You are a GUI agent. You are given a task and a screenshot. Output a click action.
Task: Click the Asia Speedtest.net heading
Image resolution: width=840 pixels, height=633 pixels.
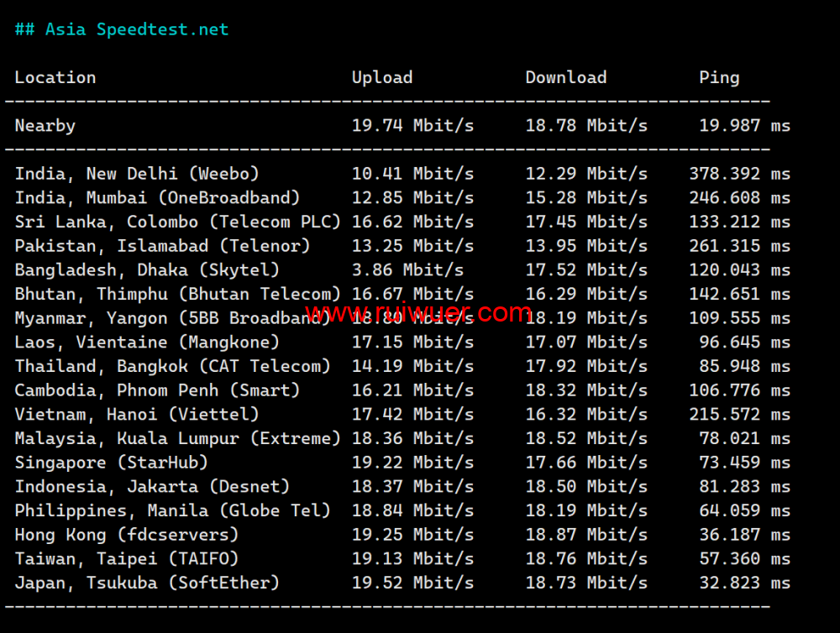tap(122, 29)
